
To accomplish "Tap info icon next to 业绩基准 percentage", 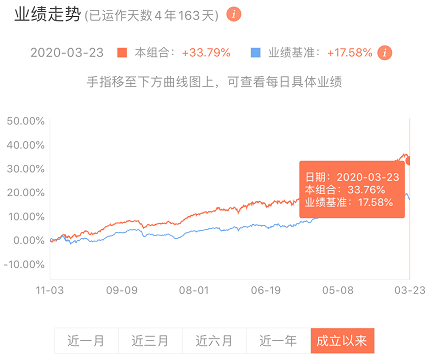I will [385, 53].
